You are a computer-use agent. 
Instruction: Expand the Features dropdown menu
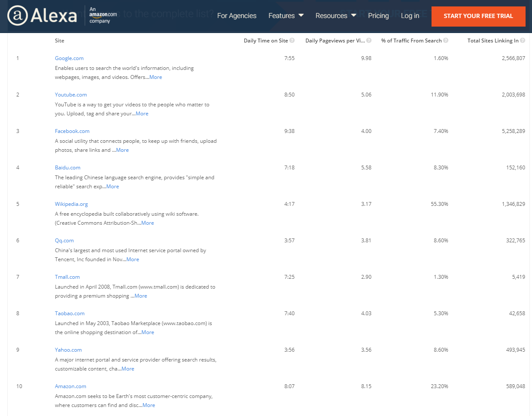[286, 16]
